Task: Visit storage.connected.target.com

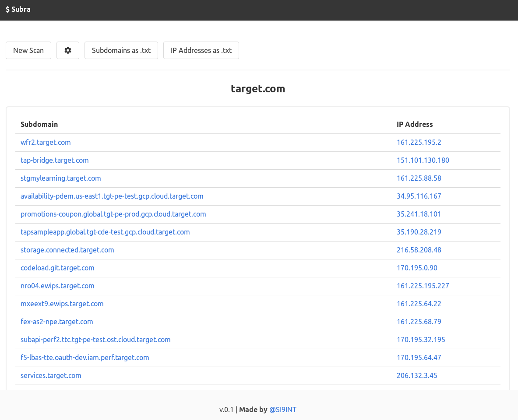Action: click(67, 250)
